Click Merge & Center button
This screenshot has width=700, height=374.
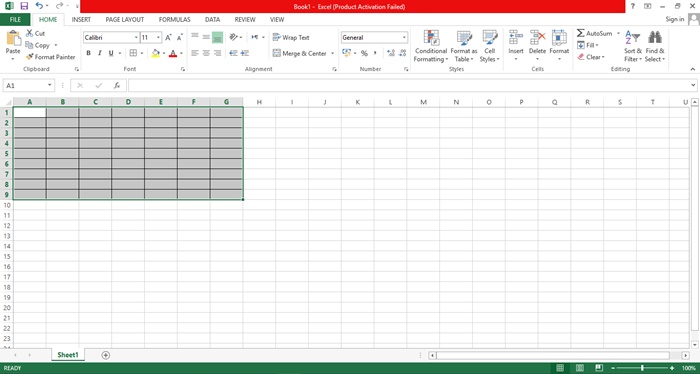(x=300, y=53)
